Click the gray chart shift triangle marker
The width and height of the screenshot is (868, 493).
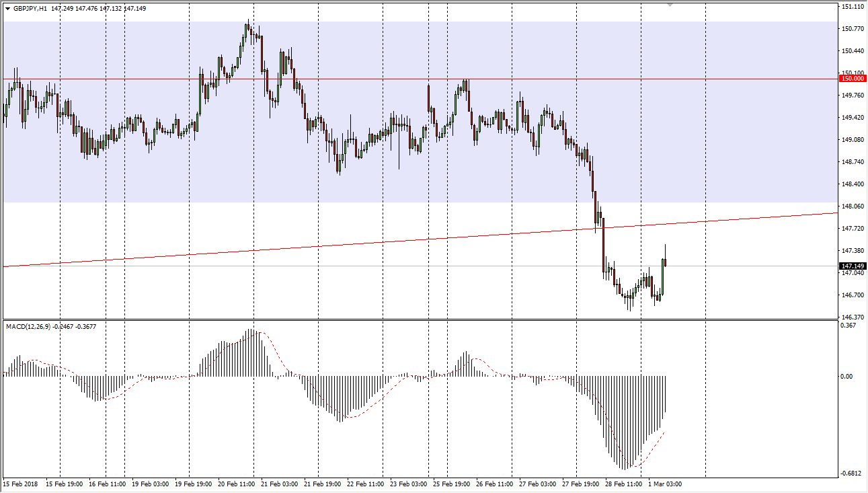pos(670,5)
